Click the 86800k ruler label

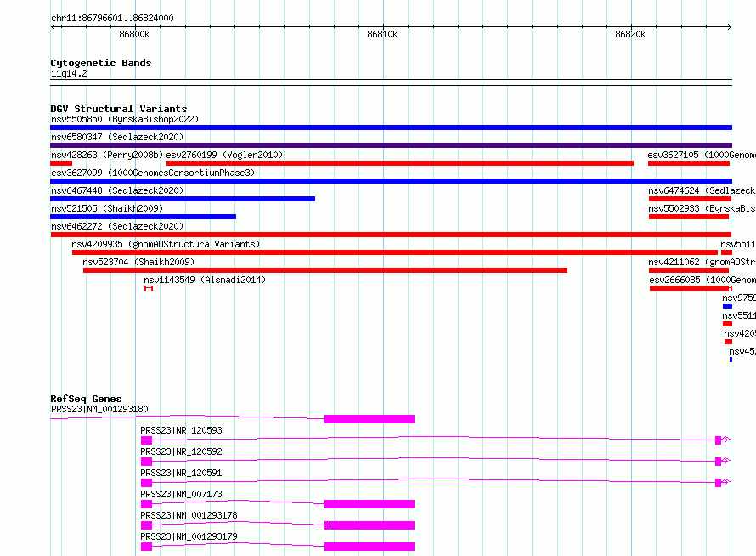click(134, 34)
